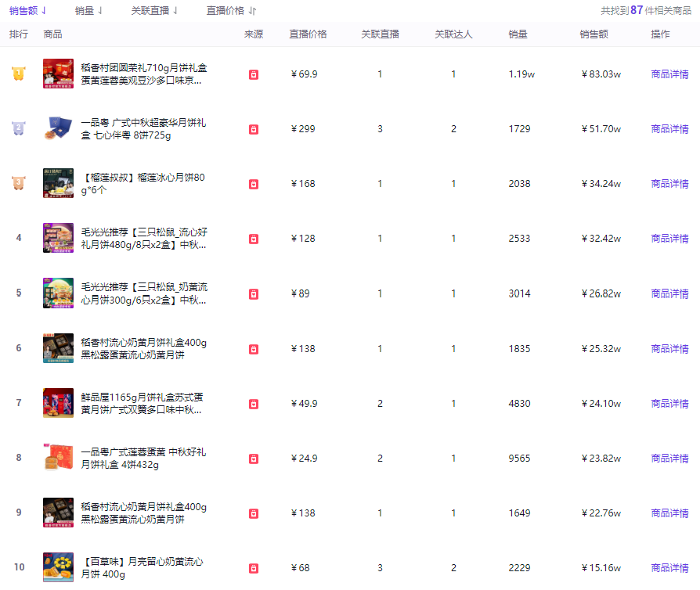Viewport: 700px width, 590px height.
Task: Sort by 直播价格 in the top bar
Action: pos(231,11)
